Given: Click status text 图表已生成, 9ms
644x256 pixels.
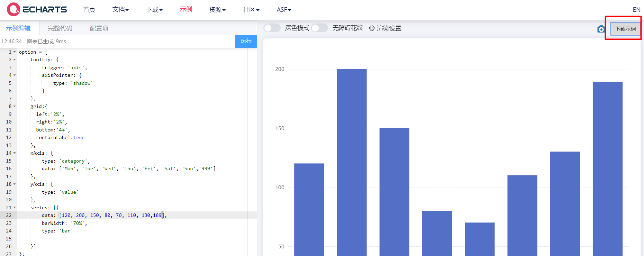Looking at the screenshot, I should (47, 42).
